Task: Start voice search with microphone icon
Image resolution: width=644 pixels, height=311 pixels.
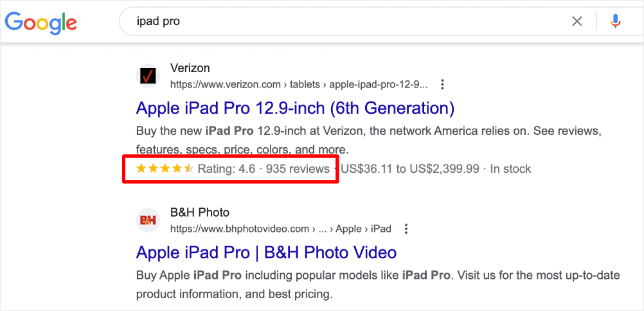Action: (x=615, y=21)
